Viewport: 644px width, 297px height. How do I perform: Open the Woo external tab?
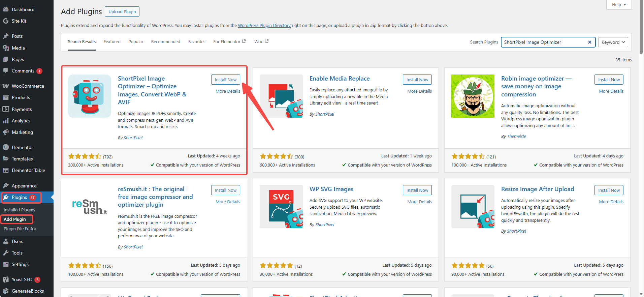click(261, 42)
